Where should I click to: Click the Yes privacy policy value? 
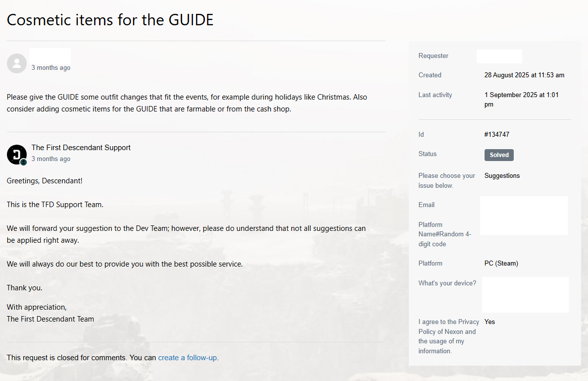pyautogui.click(x=490, y=322)
